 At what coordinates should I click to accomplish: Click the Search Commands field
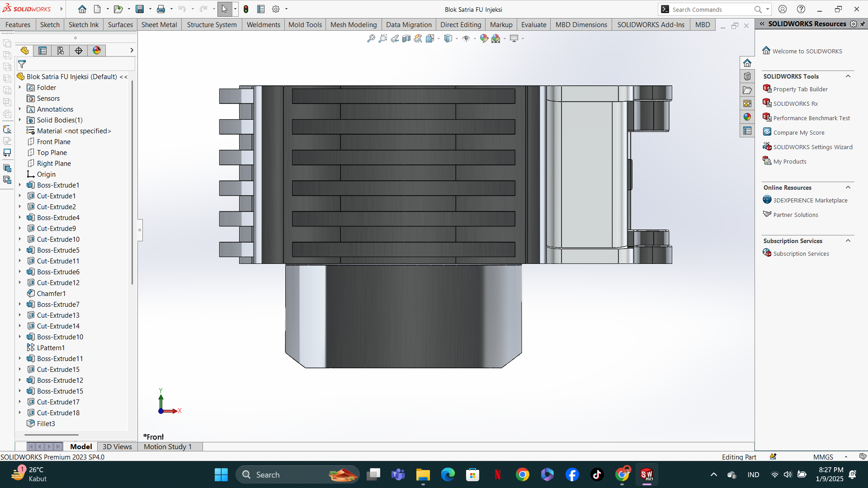(710, 9)
